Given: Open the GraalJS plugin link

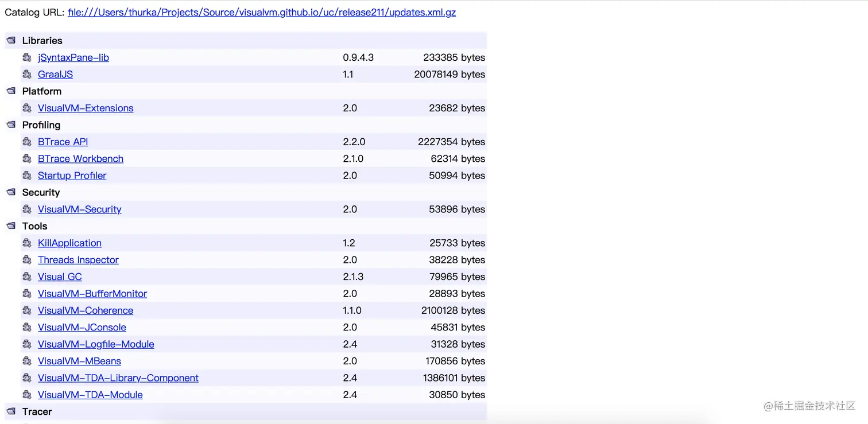Looking at the screenshot, I should pyautogui.click(x=55, y=74).
